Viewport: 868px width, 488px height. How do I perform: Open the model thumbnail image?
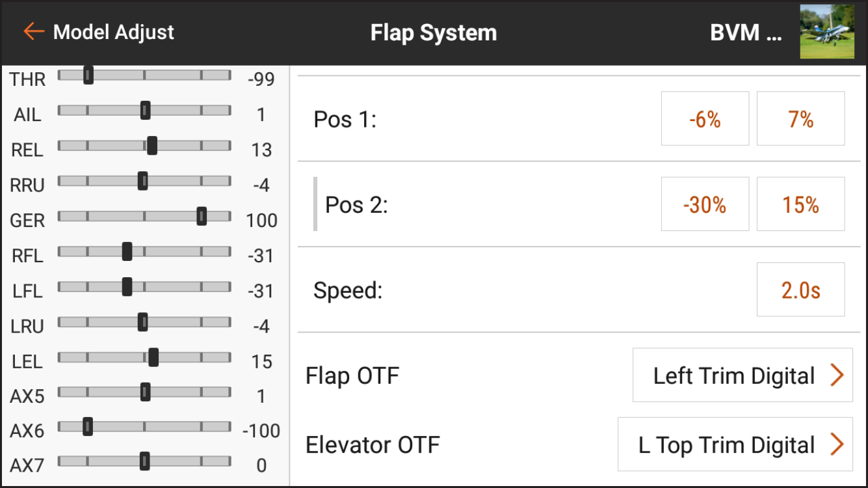pyautogui.click(x=827, y=31)
